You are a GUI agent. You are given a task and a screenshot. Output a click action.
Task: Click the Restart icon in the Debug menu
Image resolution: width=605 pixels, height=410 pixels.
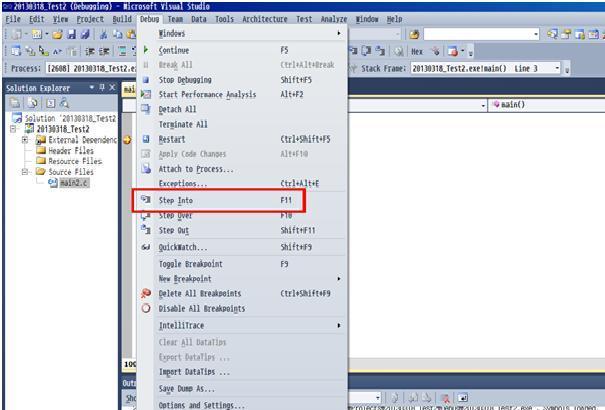tap(146, 139)
